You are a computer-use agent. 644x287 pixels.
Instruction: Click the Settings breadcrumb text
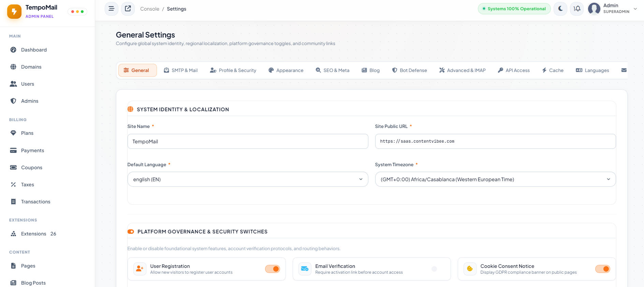(x=177, y=9)
